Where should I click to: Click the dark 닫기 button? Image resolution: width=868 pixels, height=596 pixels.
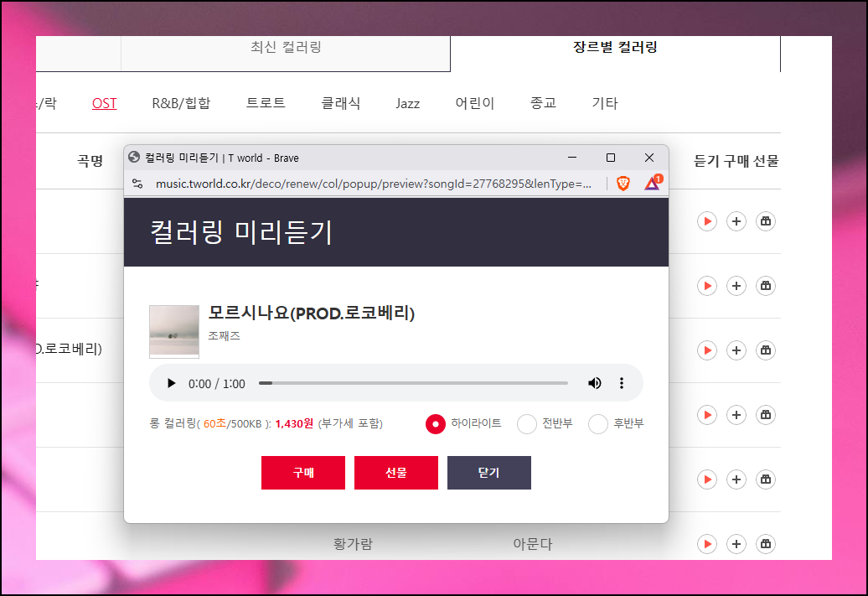[x=489, y=473]
